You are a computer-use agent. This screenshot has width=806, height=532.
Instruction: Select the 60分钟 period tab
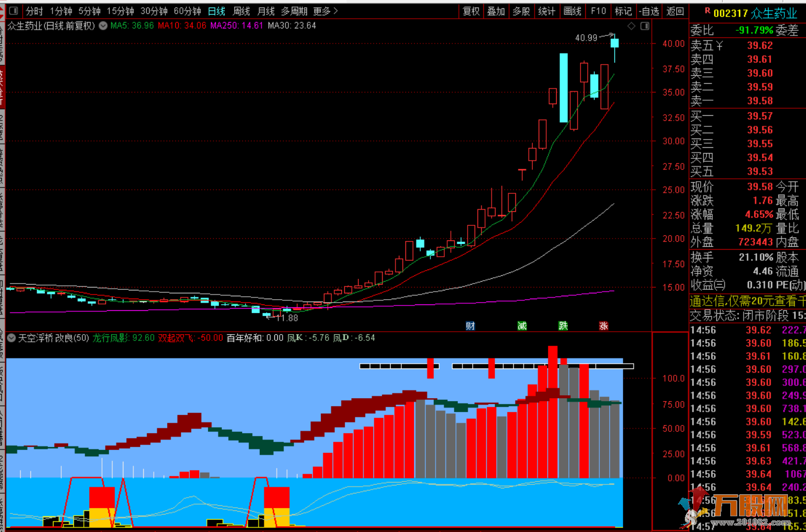[188, 11]
